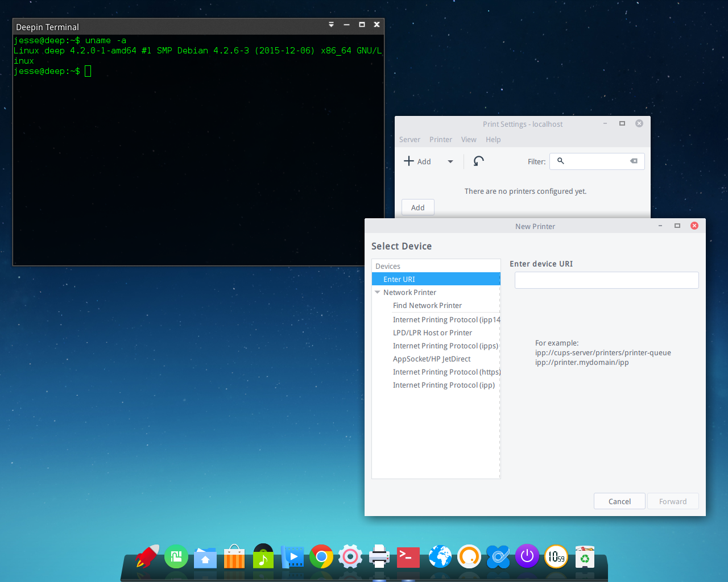Open the View menu in Print Settings
The image size is (728, 582).
click(469, 140)
